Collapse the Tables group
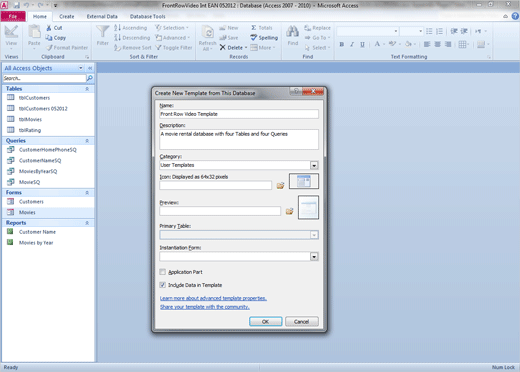The width and height of the screenshot is (520, 372). click(x=87, y=89)
